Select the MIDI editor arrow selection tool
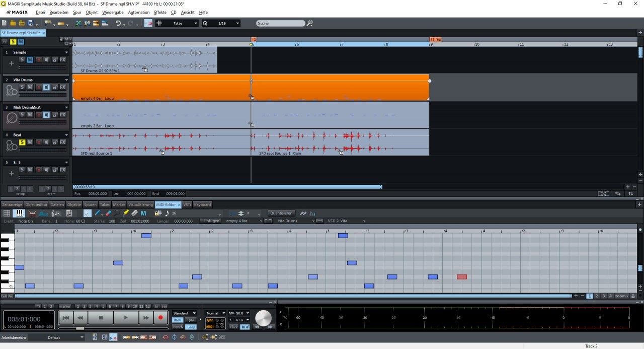The height and width of the screenshot is (349, 644). pos(87,214)
